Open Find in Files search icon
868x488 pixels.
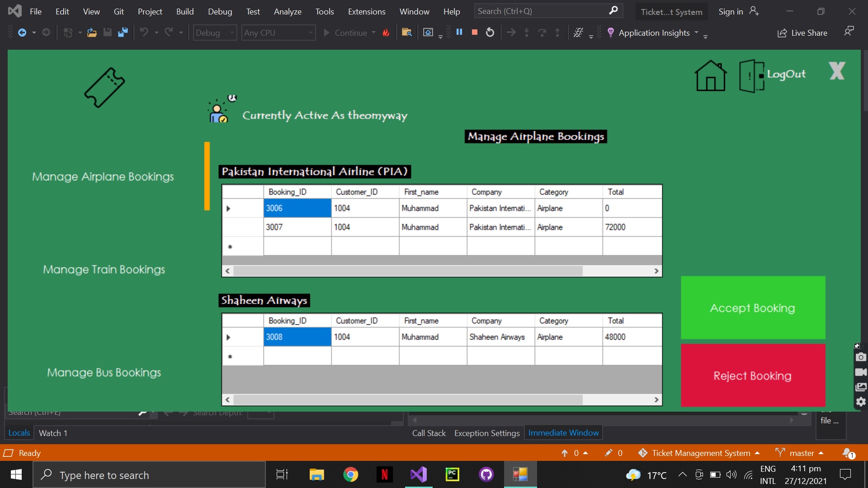(406, 32)
